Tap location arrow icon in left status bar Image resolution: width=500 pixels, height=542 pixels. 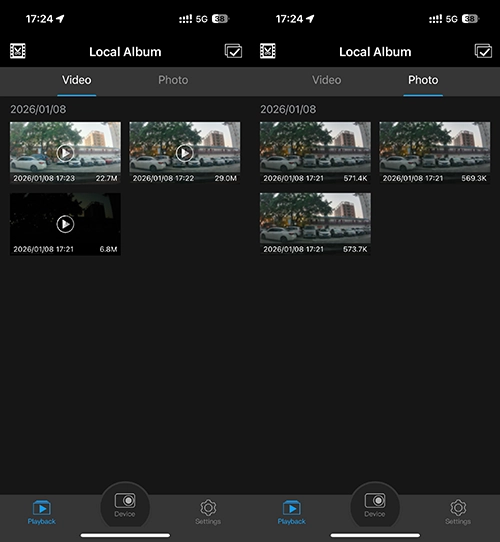[61, 19]
